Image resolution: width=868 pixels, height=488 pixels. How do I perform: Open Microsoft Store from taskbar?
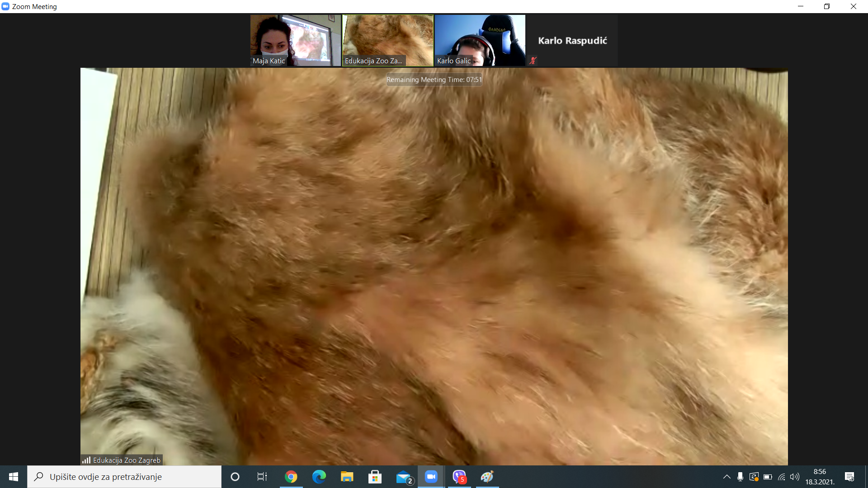pyautogui.click(x=375, y=477)
